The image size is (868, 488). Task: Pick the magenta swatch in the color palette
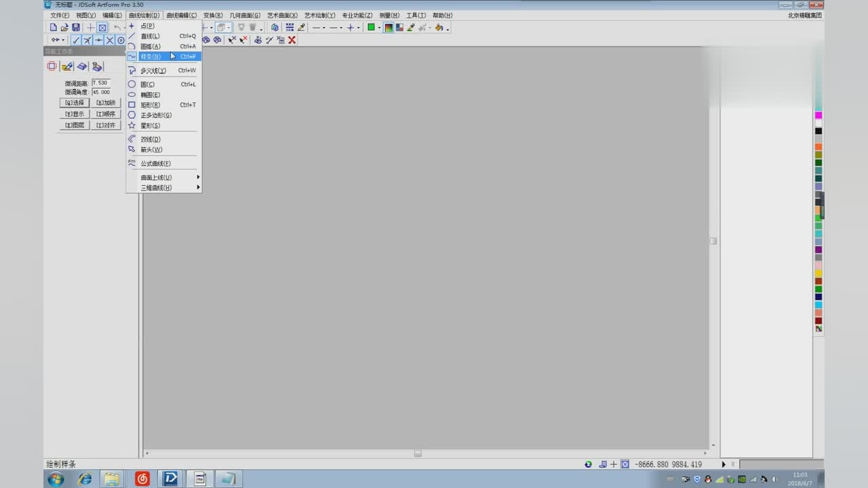[818, 115]
